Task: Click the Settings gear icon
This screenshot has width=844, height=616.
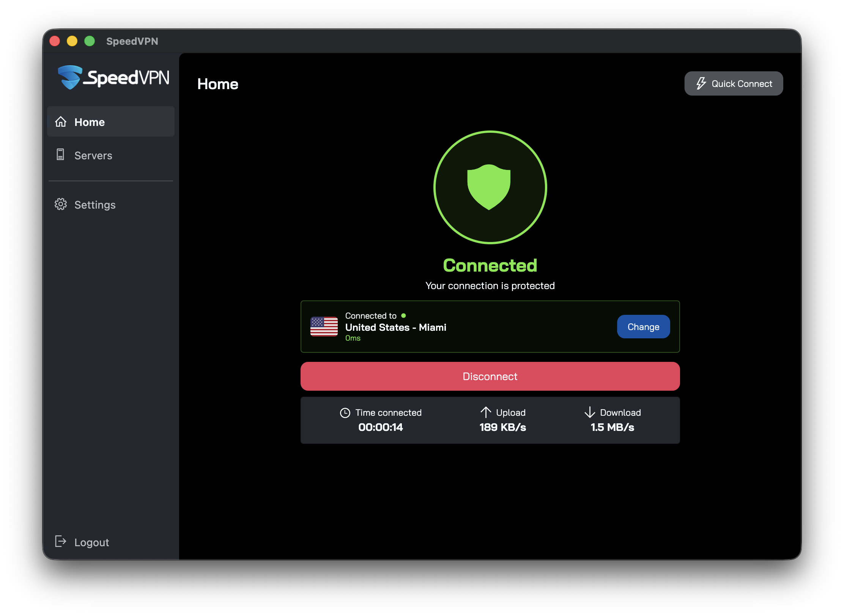Action: pos(61,204)
